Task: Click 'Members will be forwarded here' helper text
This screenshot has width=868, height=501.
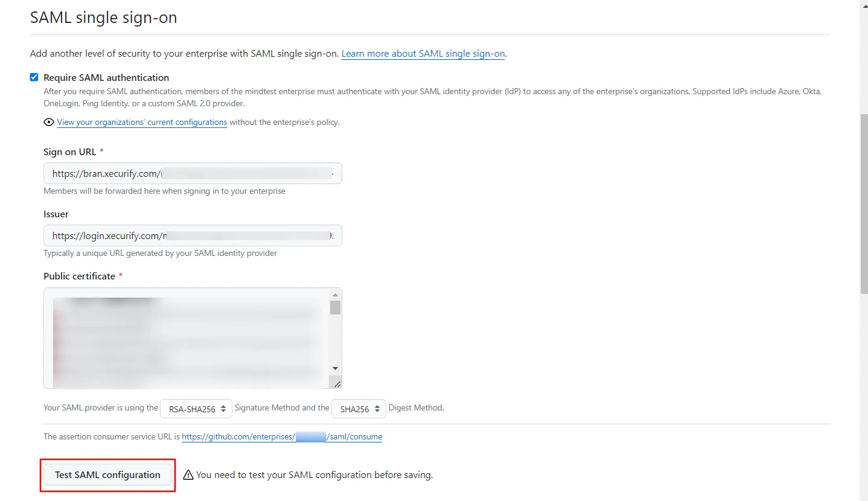Action: click(164, 191)
